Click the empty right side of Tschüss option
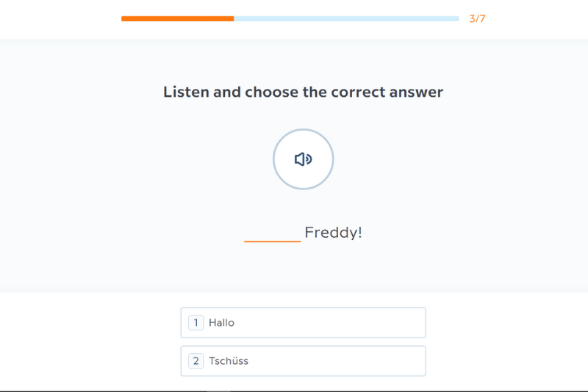 (367, 360)
